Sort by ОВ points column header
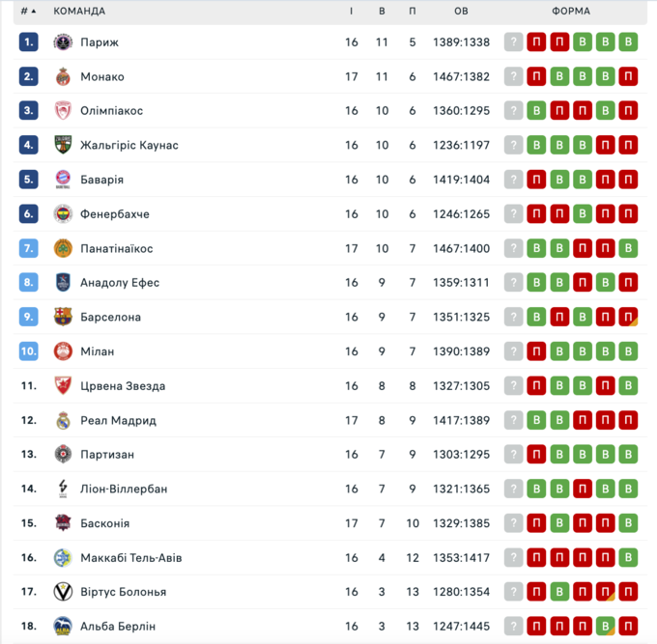The width and height of the screenshot is (657, 644). pos(461,12)
